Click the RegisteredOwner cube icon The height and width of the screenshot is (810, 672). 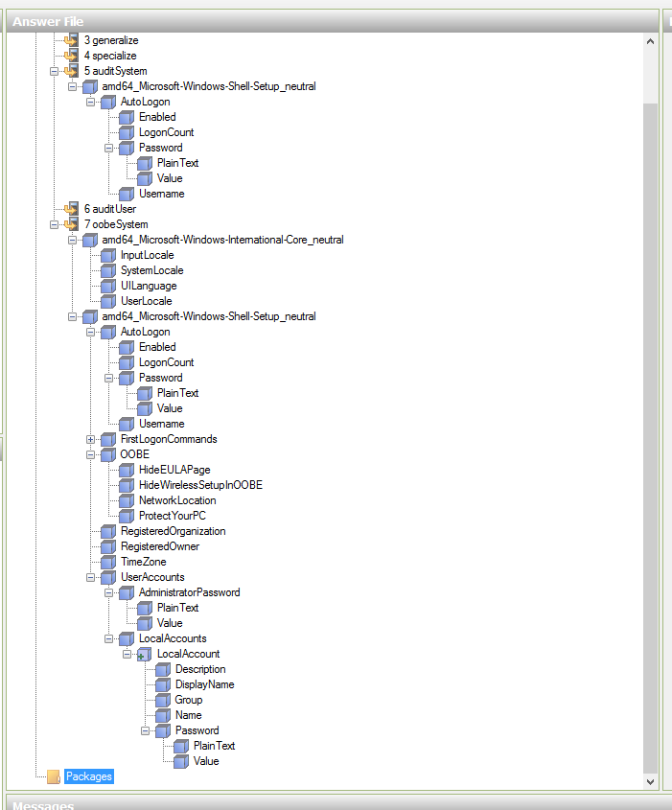[x=108, y=546]
